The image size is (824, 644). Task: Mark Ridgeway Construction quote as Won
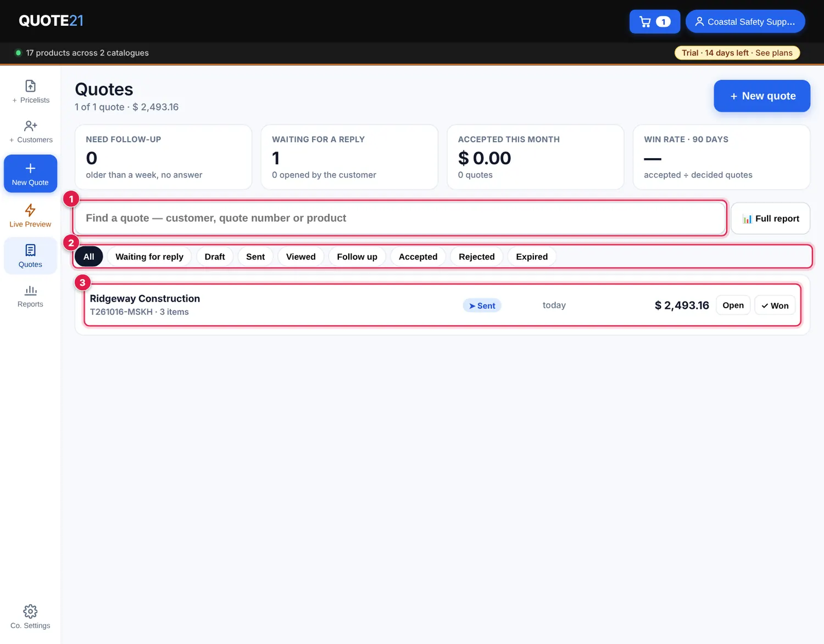775,306
